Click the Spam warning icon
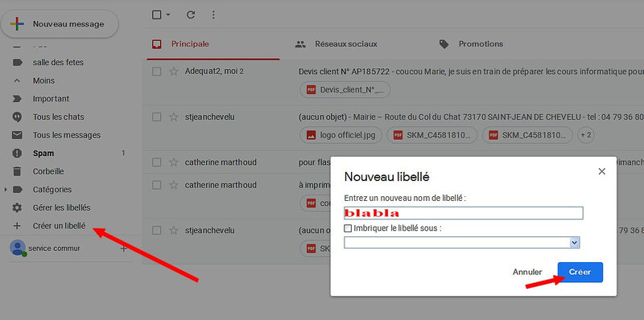Screen dimensions: 644x320 (17, 154)
